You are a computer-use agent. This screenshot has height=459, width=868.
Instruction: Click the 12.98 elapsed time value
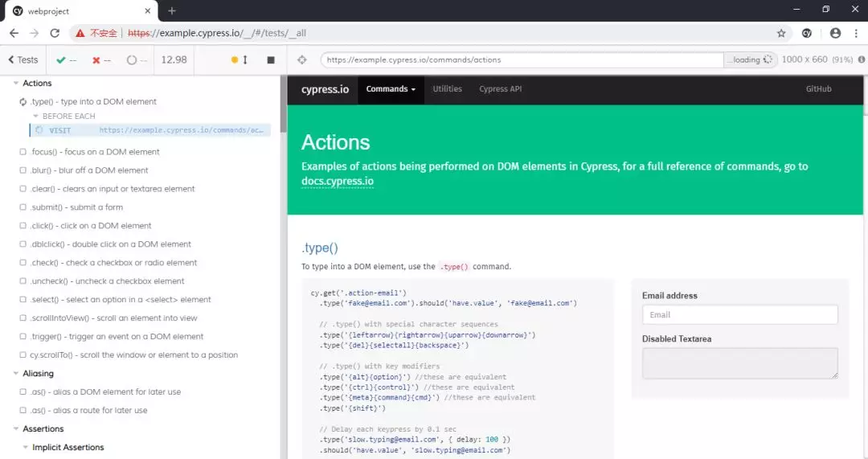[174, 59]
